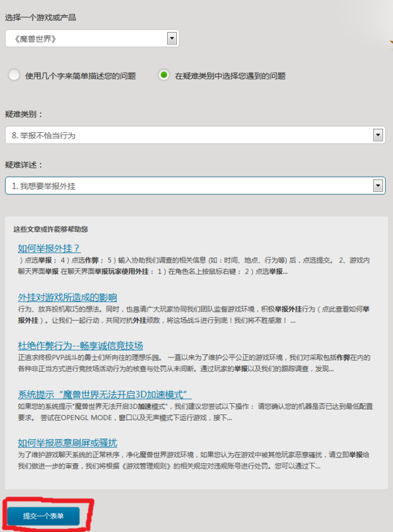The image size is (393, 532).
Task: Click the 疑难类别 field label
Action: [x=24, y=114]
